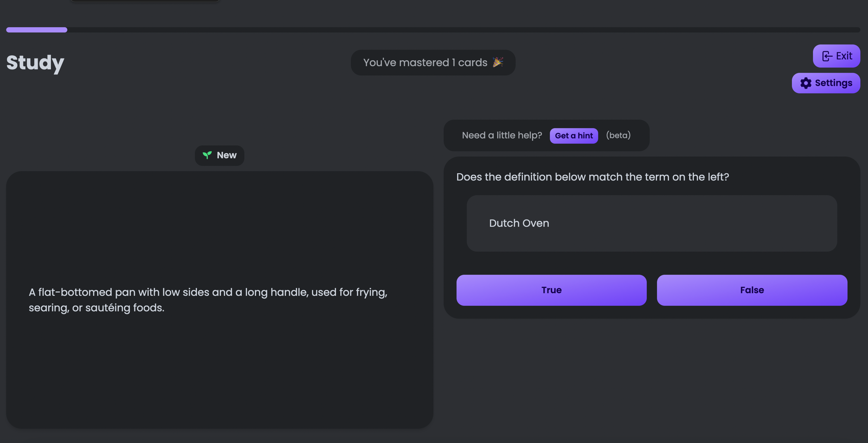Click the party popper emoji
Screen dimensions: 868x443
(x=498, y=62)
